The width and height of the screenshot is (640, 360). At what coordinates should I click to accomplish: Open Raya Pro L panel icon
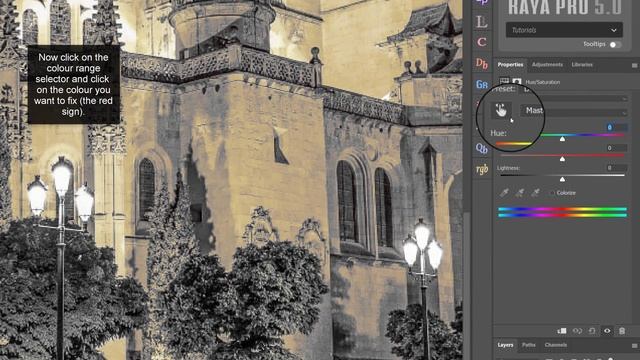(482, 21)
